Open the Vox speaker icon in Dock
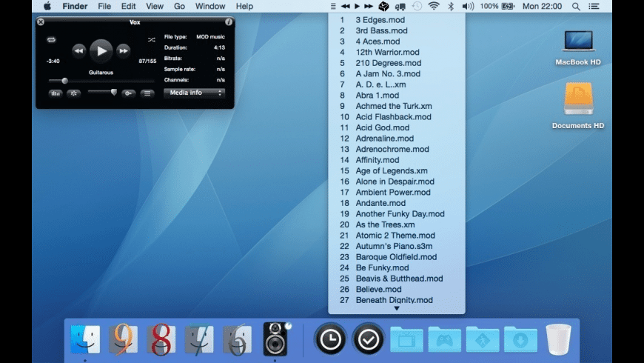The height and width of the screenshot is (363, 644). coord(275,339)
